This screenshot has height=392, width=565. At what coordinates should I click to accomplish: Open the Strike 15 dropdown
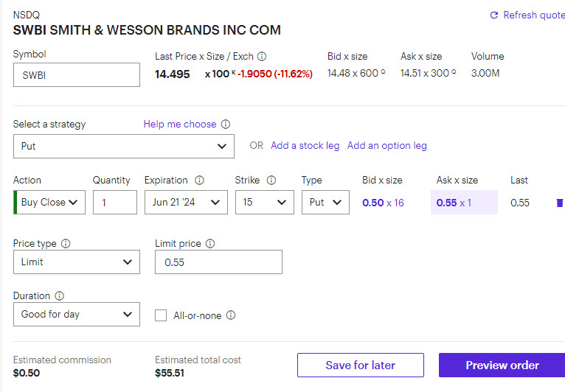tap(264, 203)
